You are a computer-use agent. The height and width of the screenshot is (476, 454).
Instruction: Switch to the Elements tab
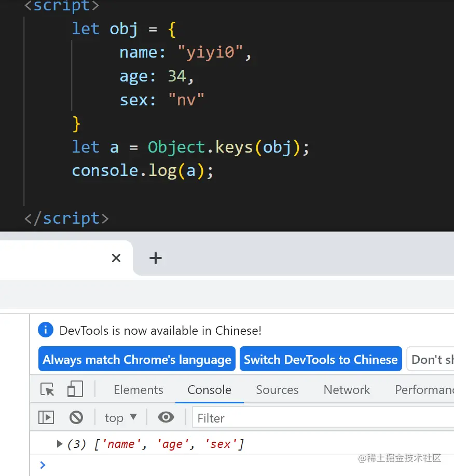point(139,390)
